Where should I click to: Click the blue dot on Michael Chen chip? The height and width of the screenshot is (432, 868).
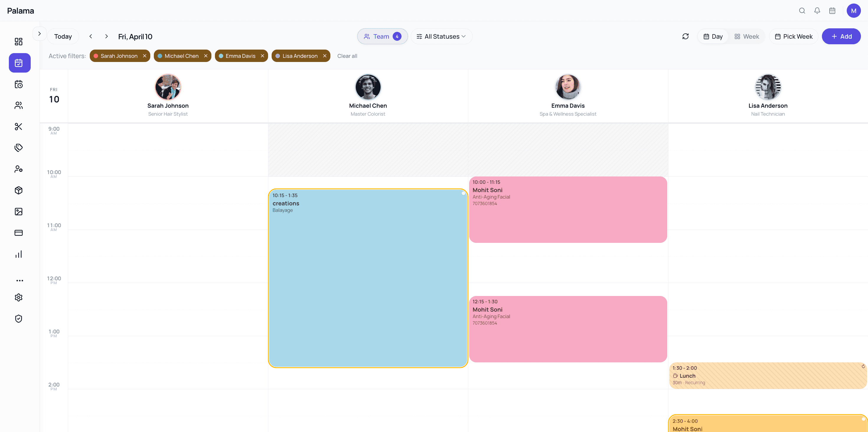pos(160,56)
